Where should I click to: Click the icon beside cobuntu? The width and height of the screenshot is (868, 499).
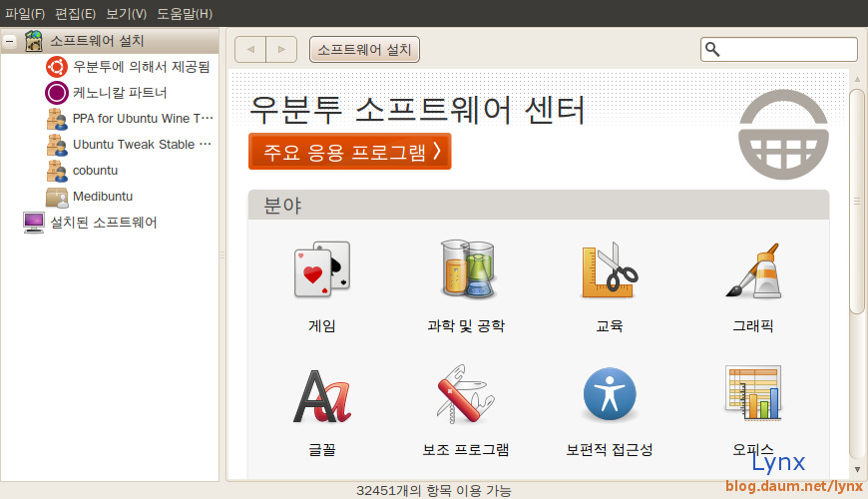point(57,171)
